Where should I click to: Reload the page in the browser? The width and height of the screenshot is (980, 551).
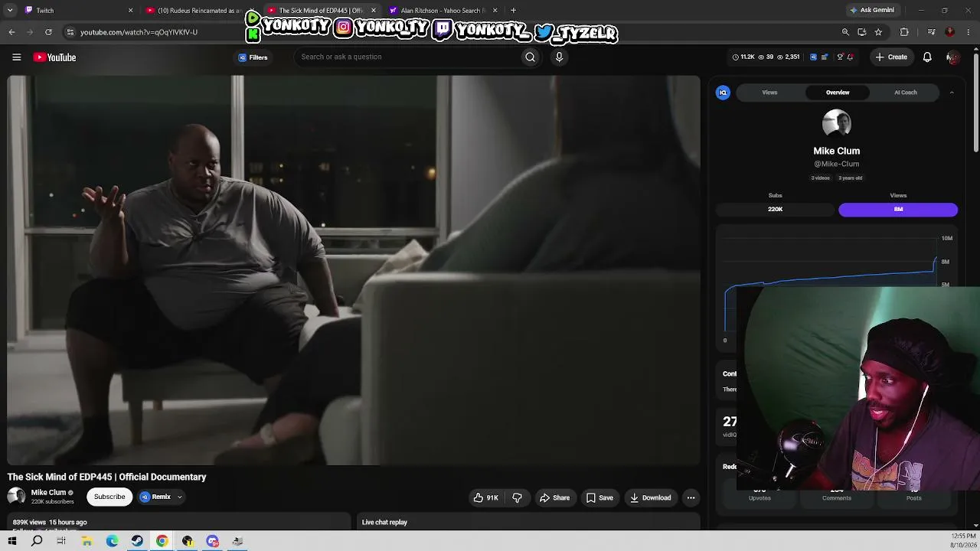48,32
